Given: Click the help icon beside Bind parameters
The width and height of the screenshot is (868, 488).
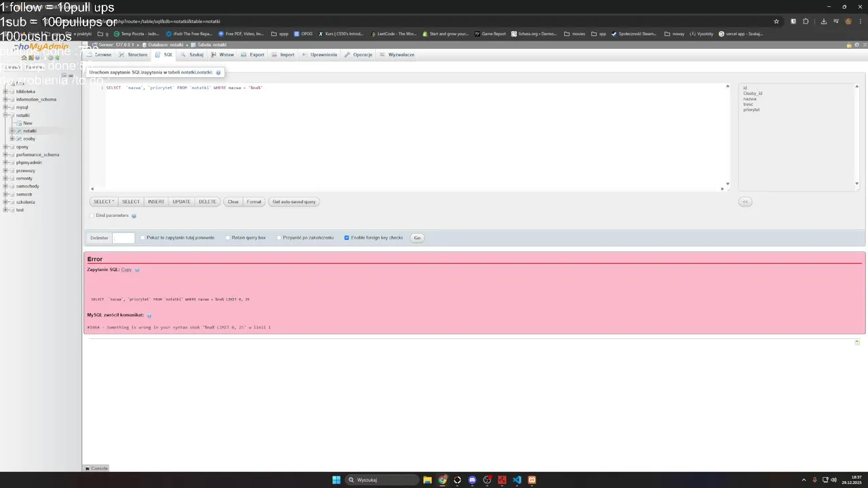Looking at the screenshot, I should (134, 216).
